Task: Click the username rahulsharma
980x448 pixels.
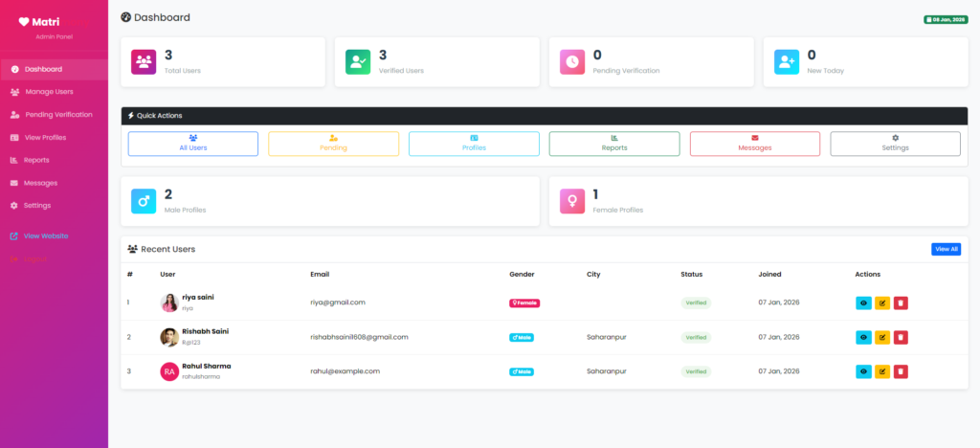Action: tap(201, 377)
